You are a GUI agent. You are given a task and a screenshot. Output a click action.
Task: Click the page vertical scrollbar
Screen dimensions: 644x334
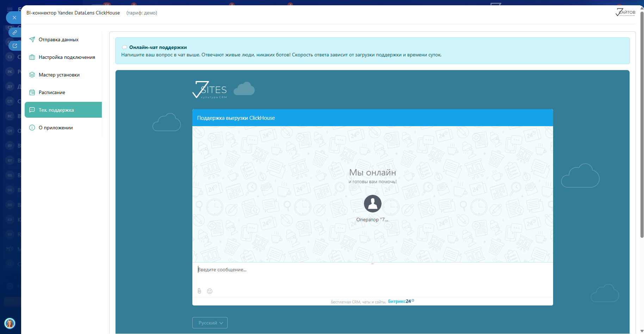pyautogui.click(x=642, y=125)
